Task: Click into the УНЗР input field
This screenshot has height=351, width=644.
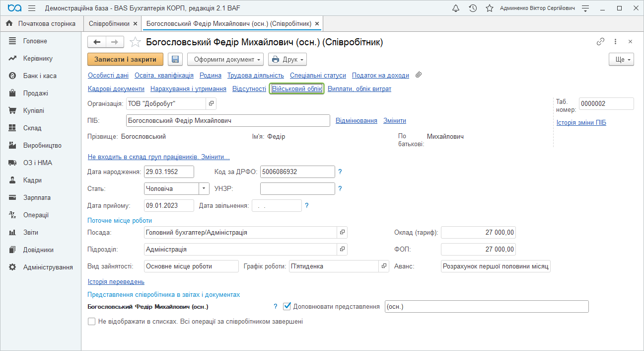Action: (x=297, y=189)
